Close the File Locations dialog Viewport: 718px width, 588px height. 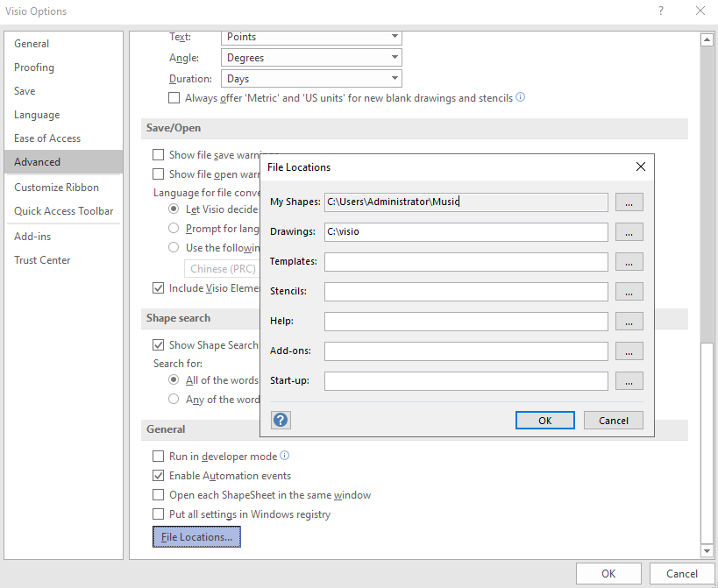(x=641, y=167)
